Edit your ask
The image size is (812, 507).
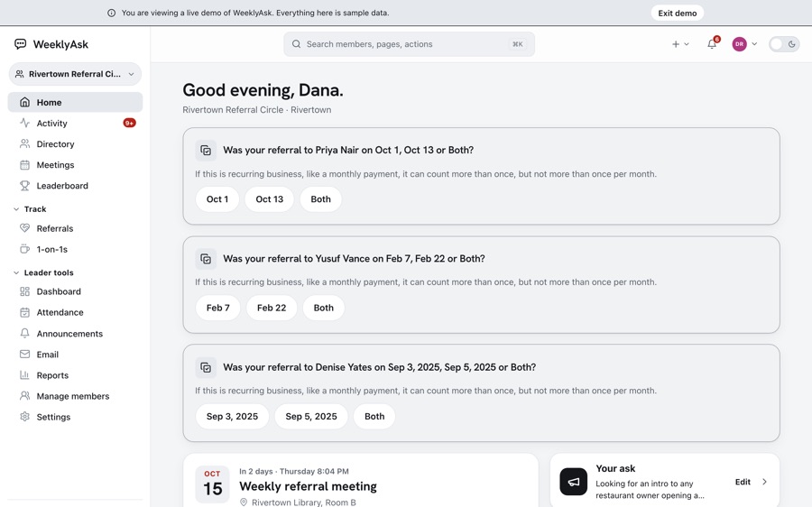pos(743,482)
